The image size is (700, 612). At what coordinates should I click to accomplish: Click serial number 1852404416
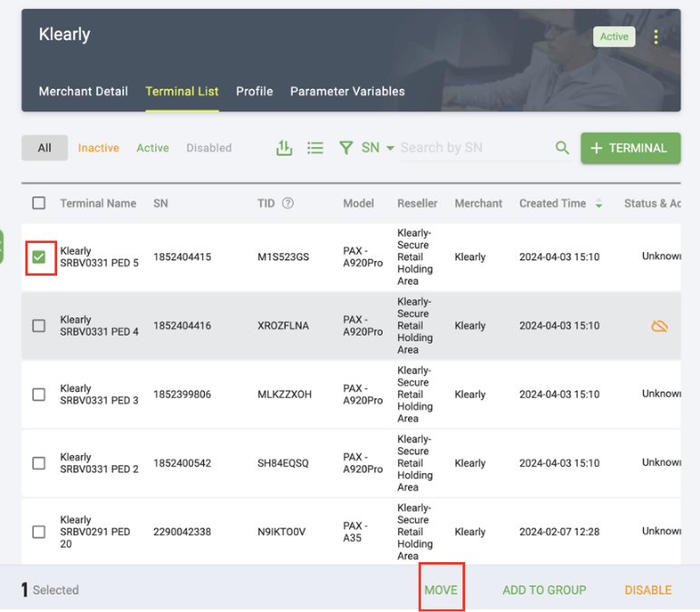tap(182, 325)
